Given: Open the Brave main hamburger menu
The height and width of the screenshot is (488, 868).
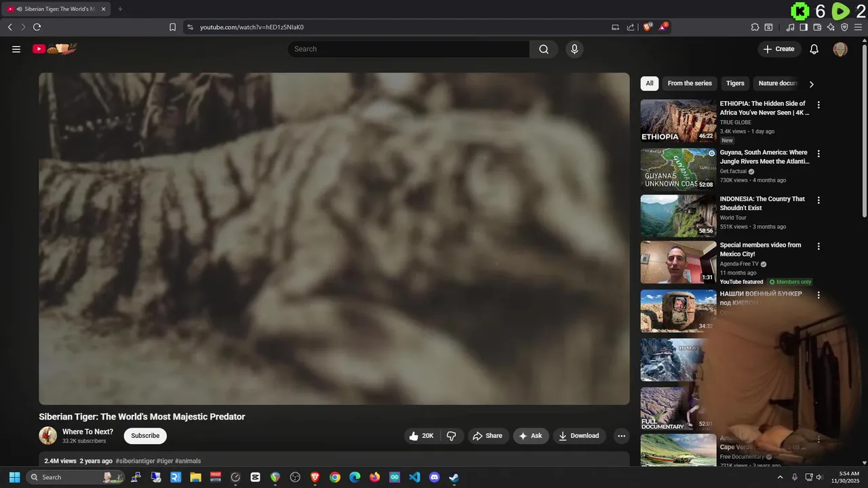Looking at the screenshot, I should (858, 27).
